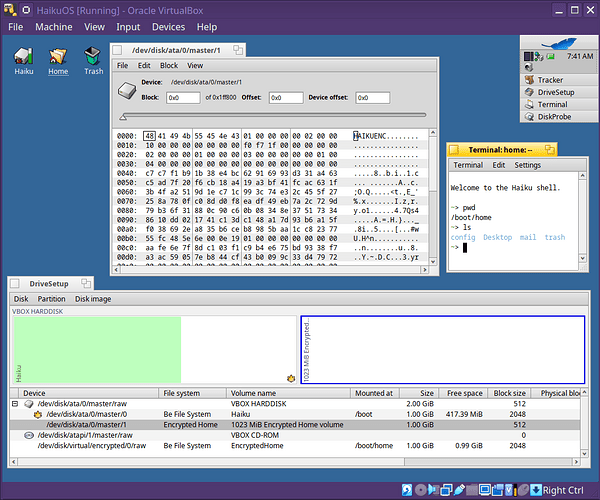The height and width of the screenshot is (500, 600).
Task: Open the VirtualBox Machine menu
Action: pos(54,27)
